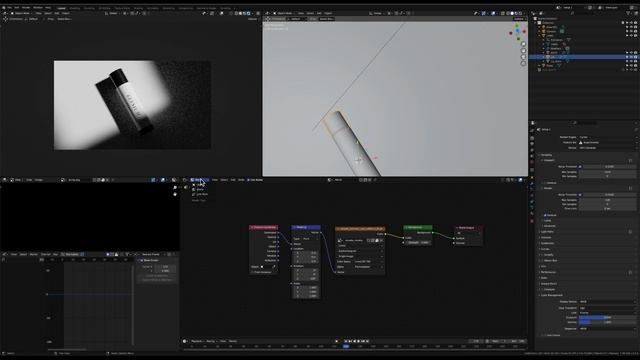
Task: Open the View Transform dropdown
Action: tap(607, 308)
